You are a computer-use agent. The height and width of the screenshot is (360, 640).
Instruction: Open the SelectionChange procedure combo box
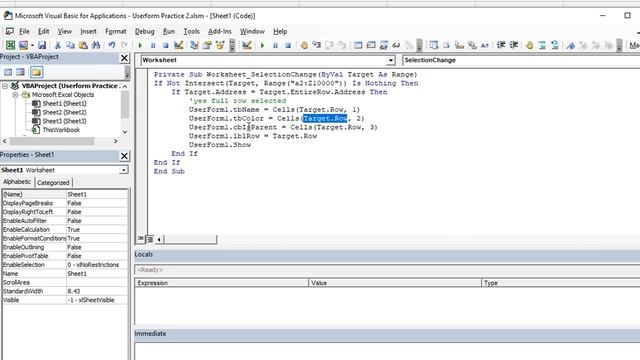521,60
